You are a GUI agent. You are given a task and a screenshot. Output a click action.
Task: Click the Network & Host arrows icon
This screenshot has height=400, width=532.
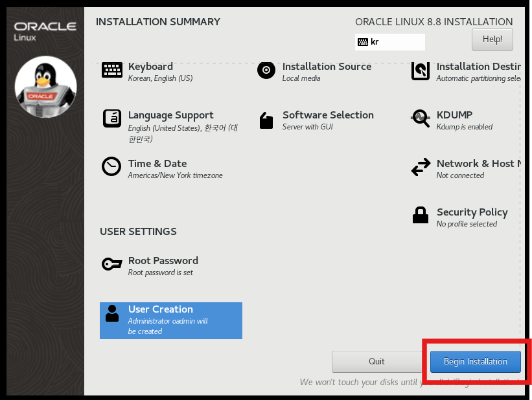pyautogui.click(x=421, y=167)
